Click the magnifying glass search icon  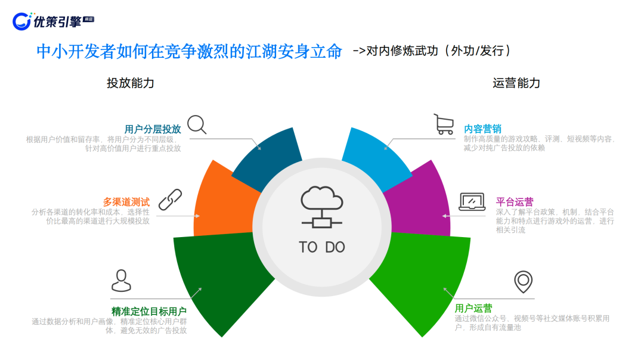coord(197,125)
